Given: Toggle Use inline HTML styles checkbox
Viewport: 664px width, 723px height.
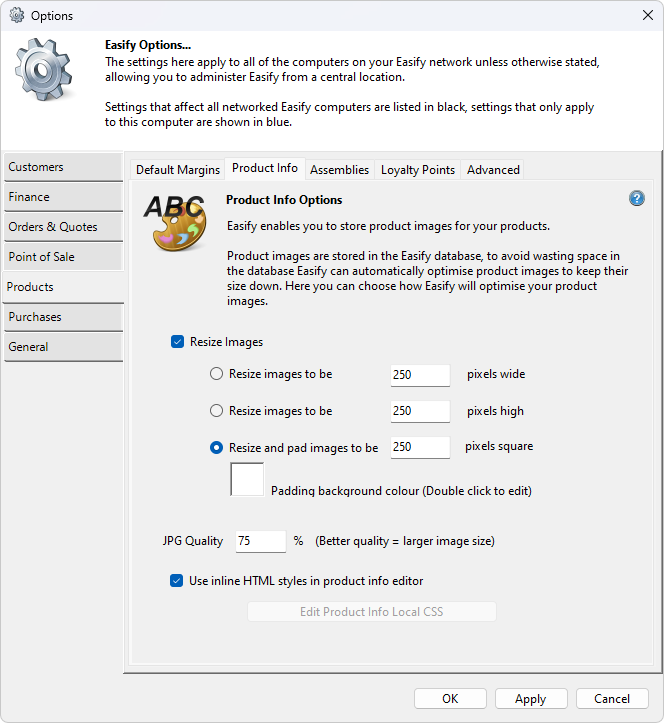Looking at the screenshot, I should point(177,581).
